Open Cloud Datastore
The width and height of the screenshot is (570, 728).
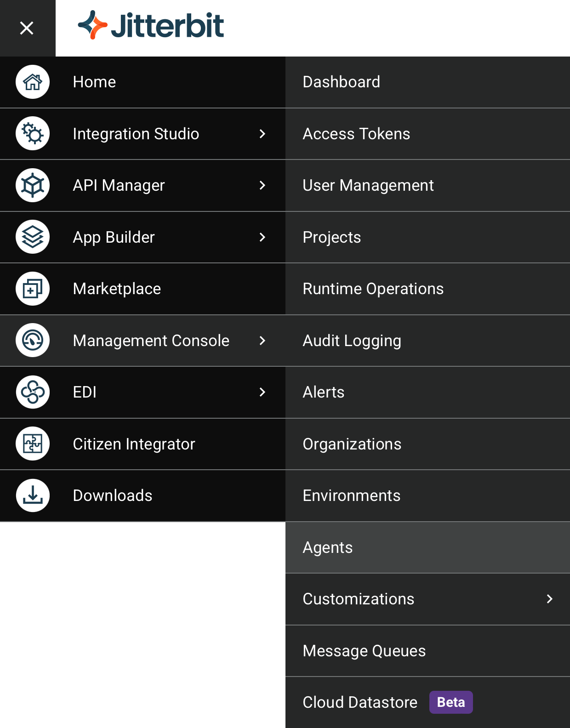pos(427,702)
